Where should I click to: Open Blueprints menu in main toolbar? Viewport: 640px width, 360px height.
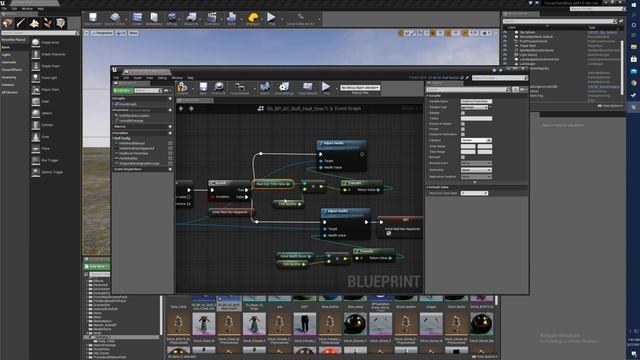[191, 19]
